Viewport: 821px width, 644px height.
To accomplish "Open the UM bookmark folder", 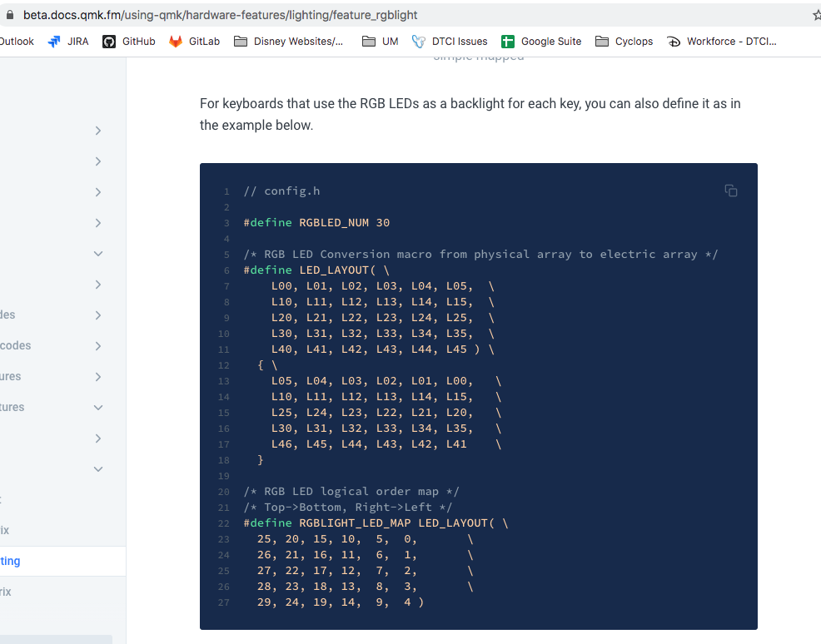I will [381, 42].
